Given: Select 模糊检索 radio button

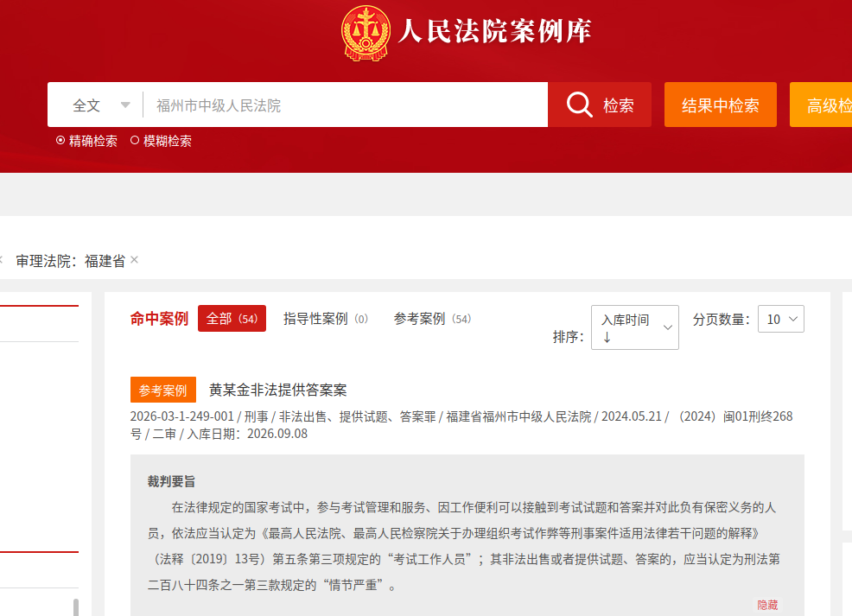Looking at the screenshot, I should coord(135,141).
